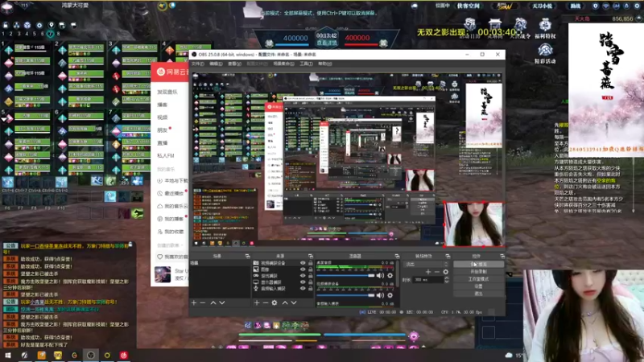Open the Scene Collection menu in OBS
This screenshot has width=644, height=362.
(x=283, y=64)
